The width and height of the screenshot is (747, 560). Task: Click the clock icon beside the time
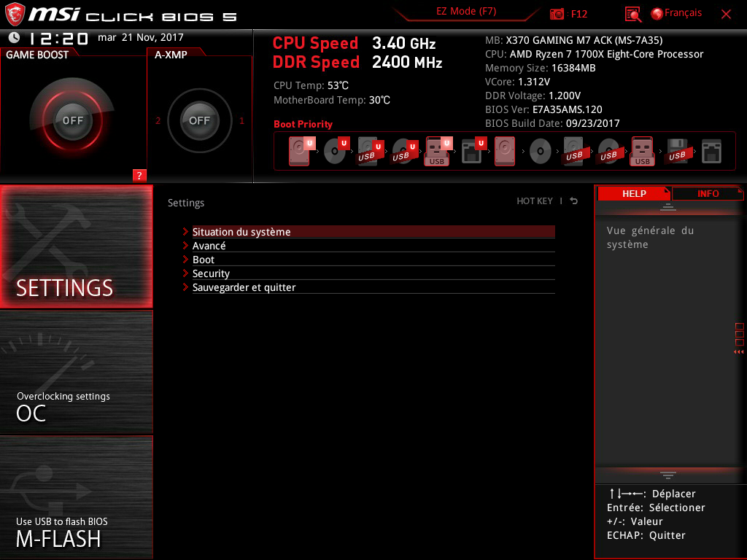click(x=15, y=37)
